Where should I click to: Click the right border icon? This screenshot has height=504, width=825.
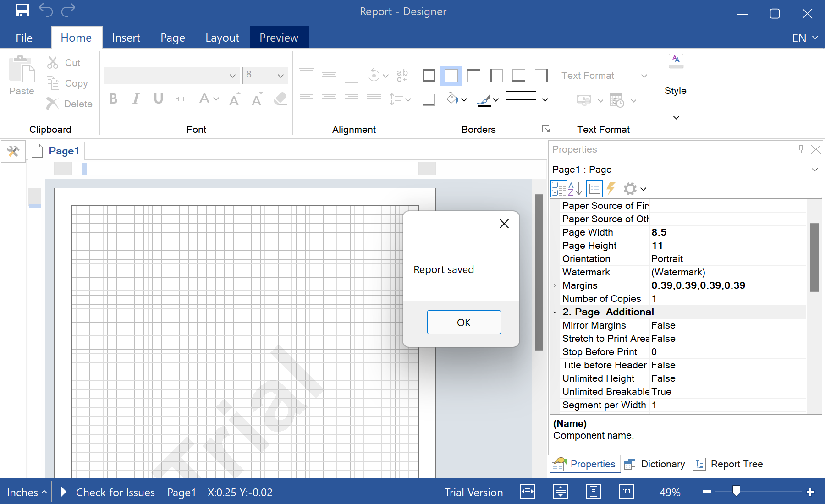[x=541, y=76]
